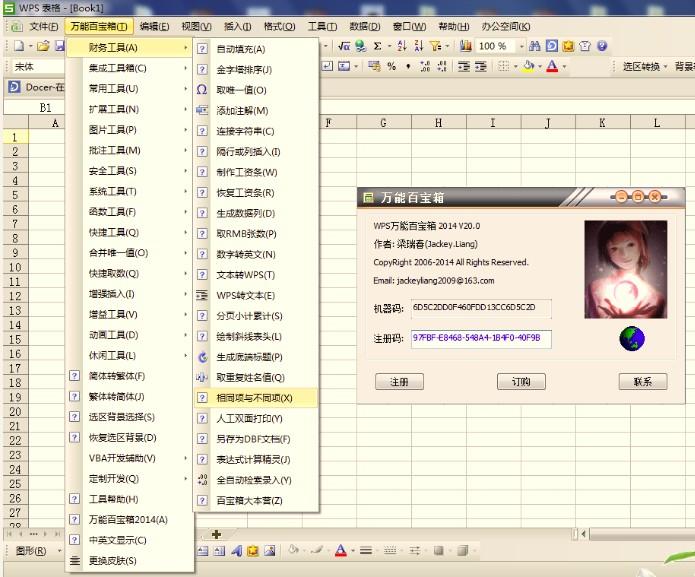Select 百宝箱大本营(Z) menu entry
The image size is (695, 577).
pyautogui.click(x=256, y=501)
